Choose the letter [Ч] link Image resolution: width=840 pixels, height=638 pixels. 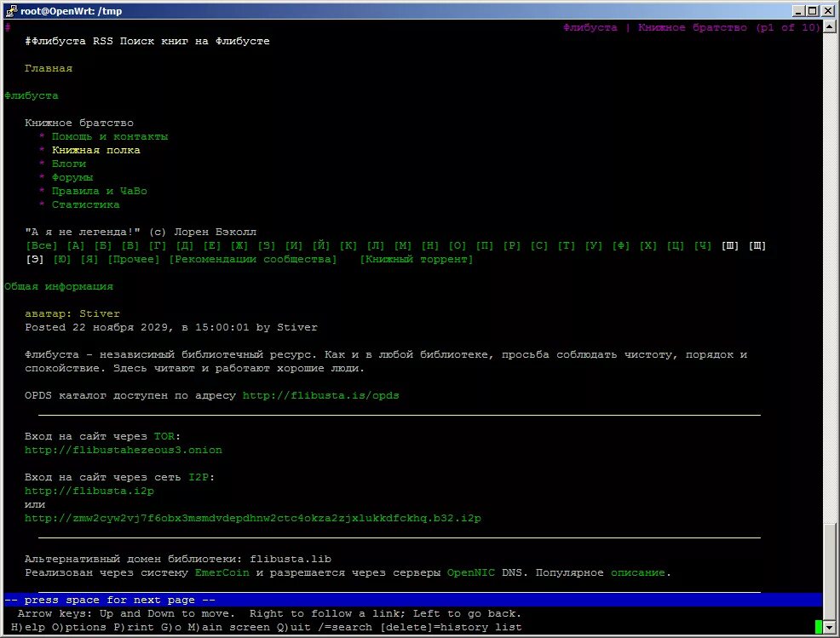pyautogui.click(x=703, y=245)
